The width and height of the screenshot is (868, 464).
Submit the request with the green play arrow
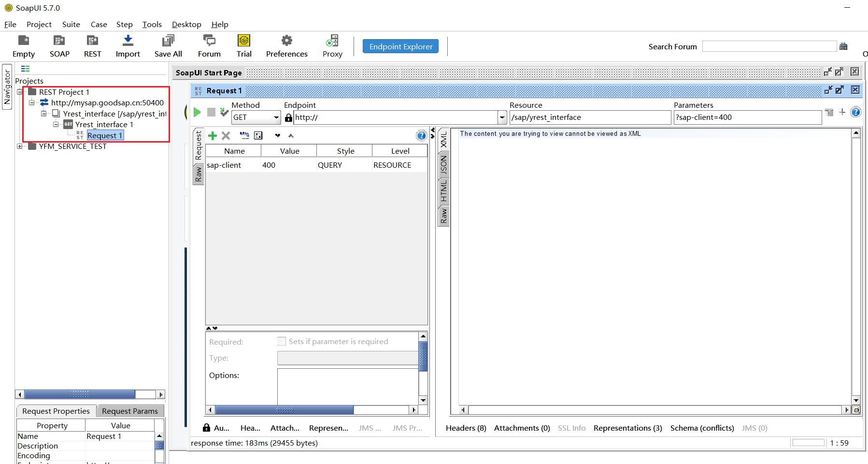[x=197, y=112]
